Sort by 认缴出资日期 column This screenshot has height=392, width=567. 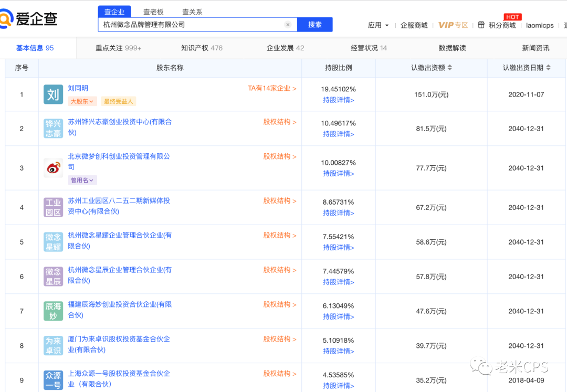[x=548, y=68]
